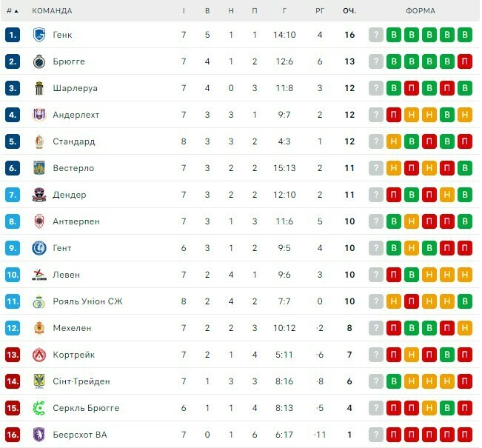Click the КОМАНДА column header
Viewport: 482px width, 448px height.
pos(52,11)
